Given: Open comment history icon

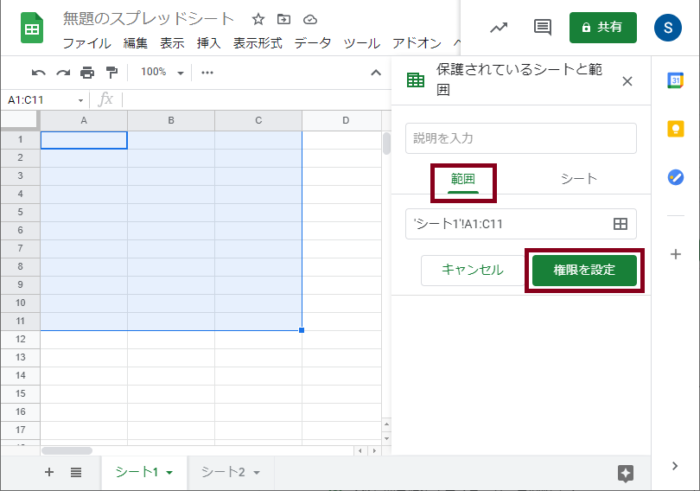Looking at the screenshot, I should click(x=542, y=28).
